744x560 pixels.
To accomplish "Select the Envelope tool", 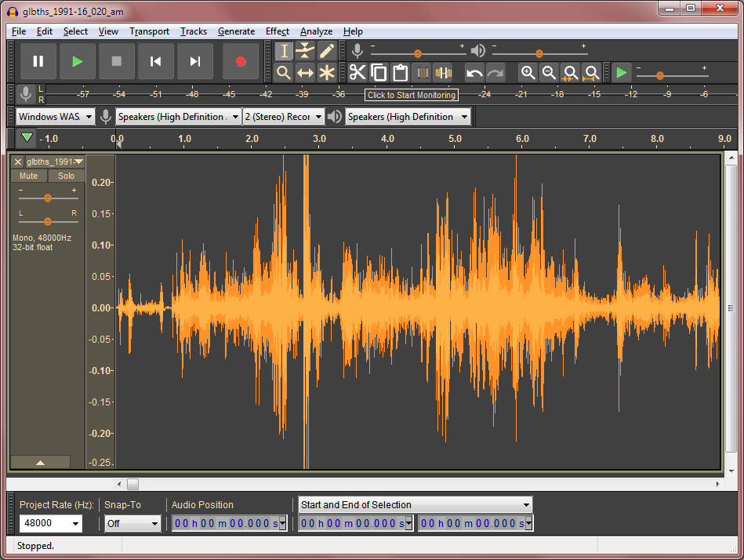I will click(305, 51).
